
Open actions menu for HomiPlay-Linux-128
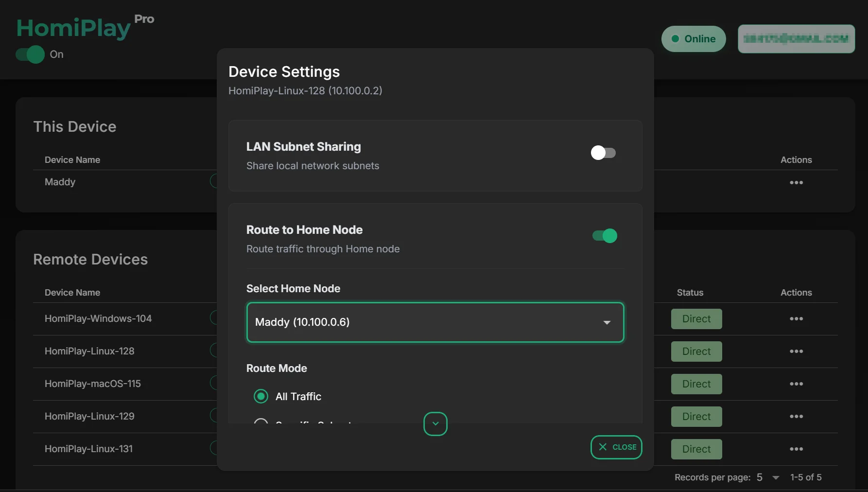coord(796,351)
